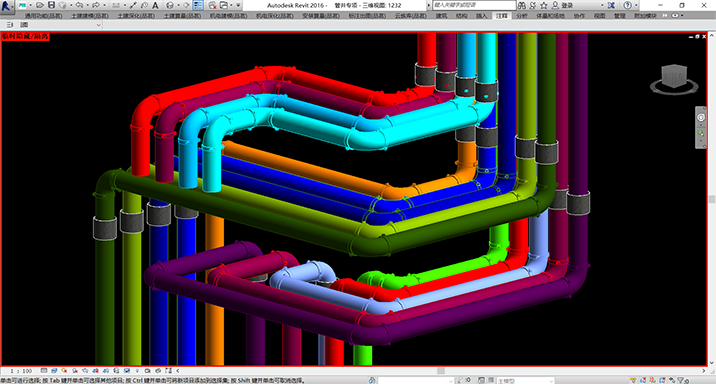Open the 云族库(品茗) ribbon tab
716x384 pixels.
[411, 16]
